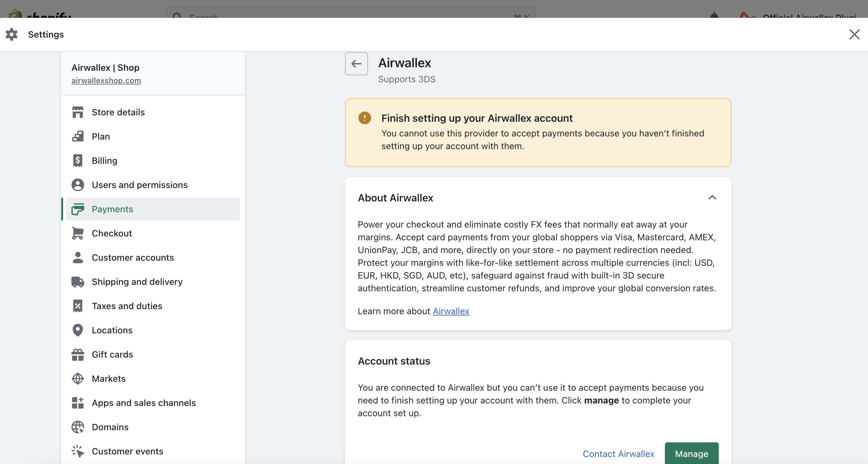868x464 pixels.
Task: Click the settings gear icon in the header
Action: (x=12, y=34)
